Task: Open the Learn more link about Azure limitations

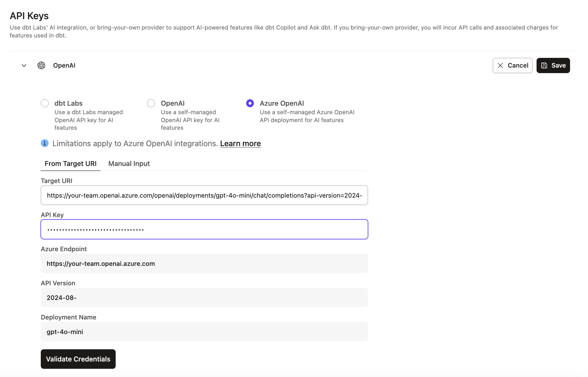Action: pyautogui.click(x=240, y=143)
